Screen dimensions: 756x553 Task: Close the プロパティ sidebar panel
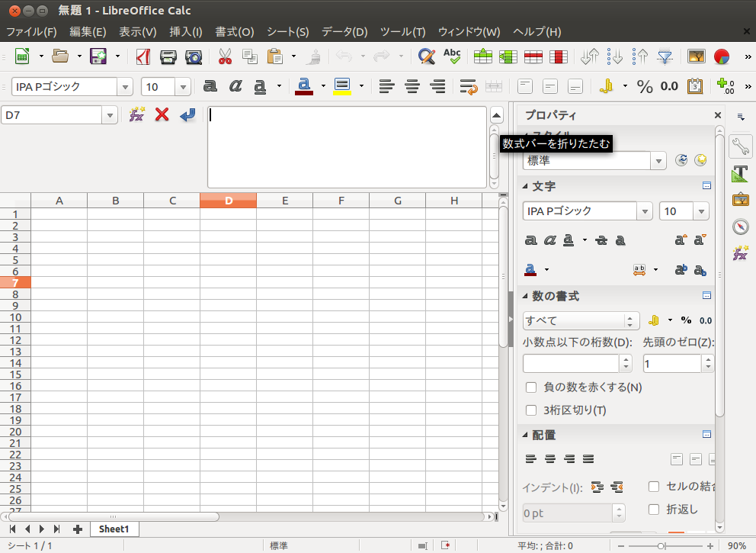coord(717,115)
